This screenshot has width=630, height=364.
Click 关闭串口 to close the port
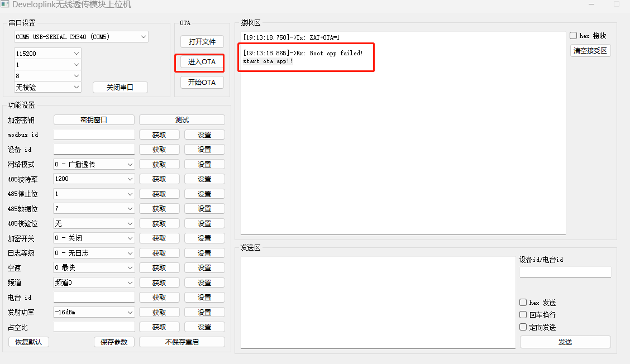(120, 87)
